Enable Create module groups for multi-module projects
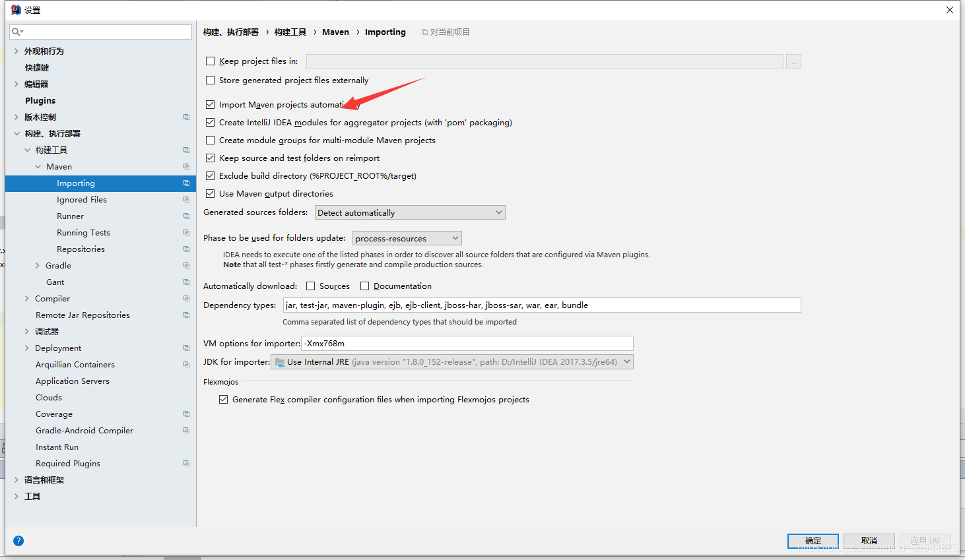 tap(211, 140)
